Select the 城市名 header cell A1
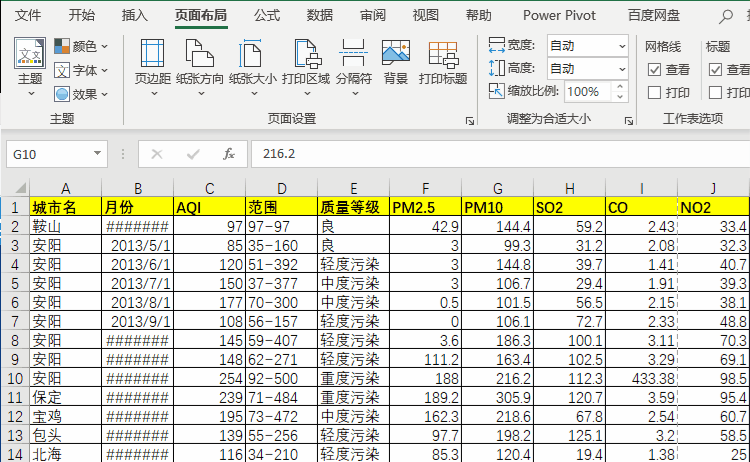 65,208
